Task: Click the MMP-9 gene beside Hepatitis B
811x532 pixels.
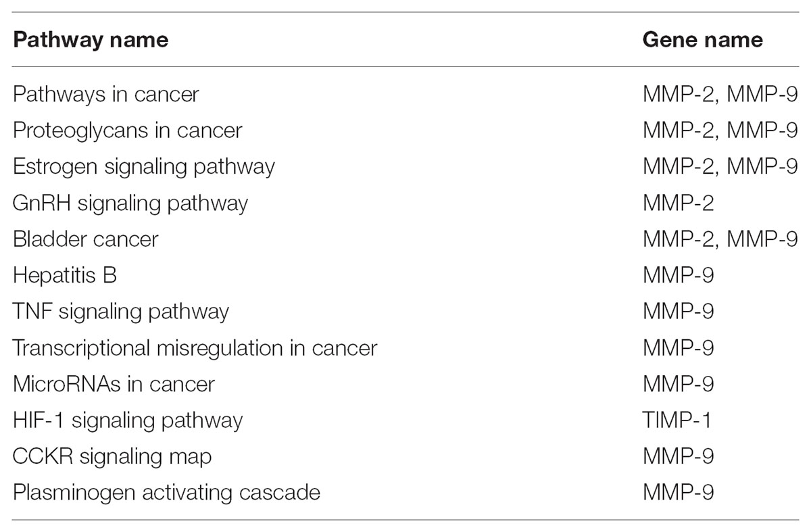Action: (678, 275)
